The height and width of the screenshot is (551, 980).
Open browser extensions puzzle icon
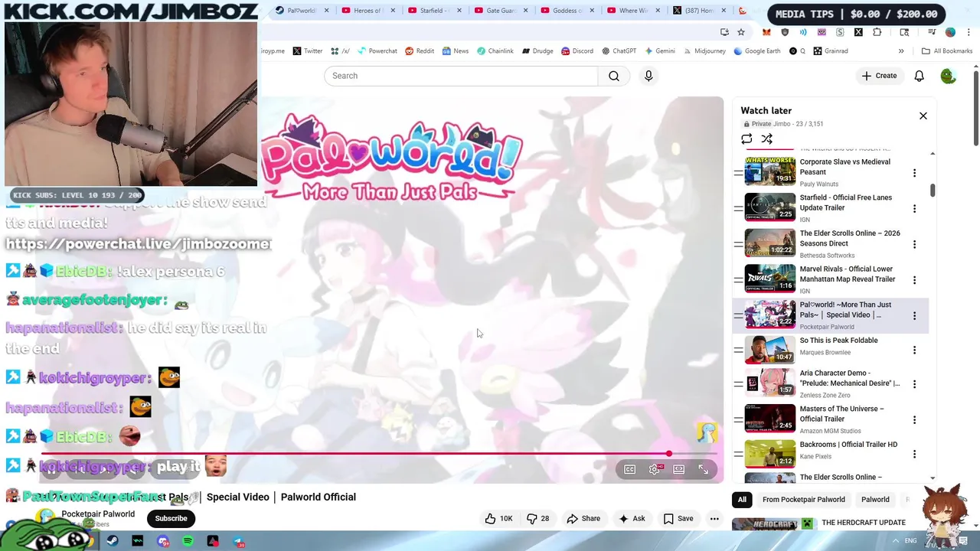877,32
